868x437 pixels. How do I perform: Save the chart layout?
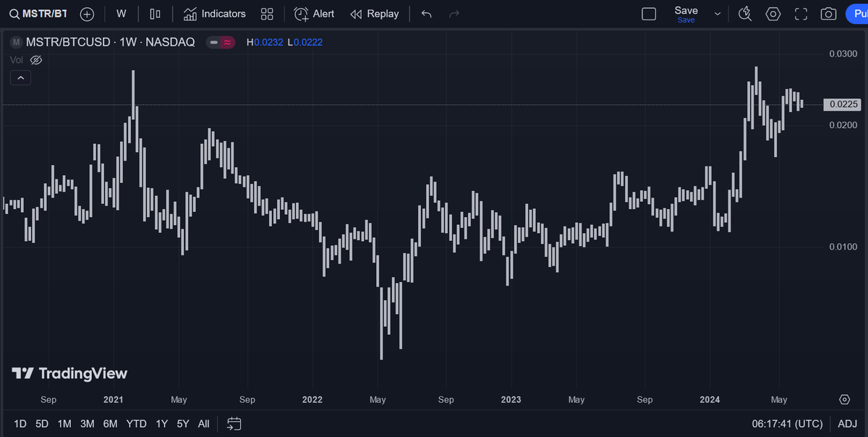pos(686,14)
